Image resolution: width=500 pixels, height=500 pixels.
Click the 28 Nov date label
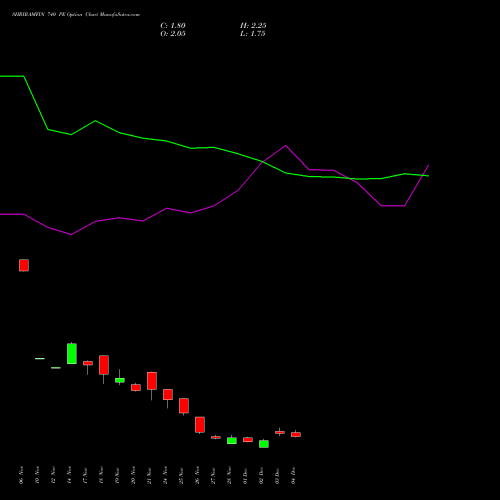coord(230,475)
